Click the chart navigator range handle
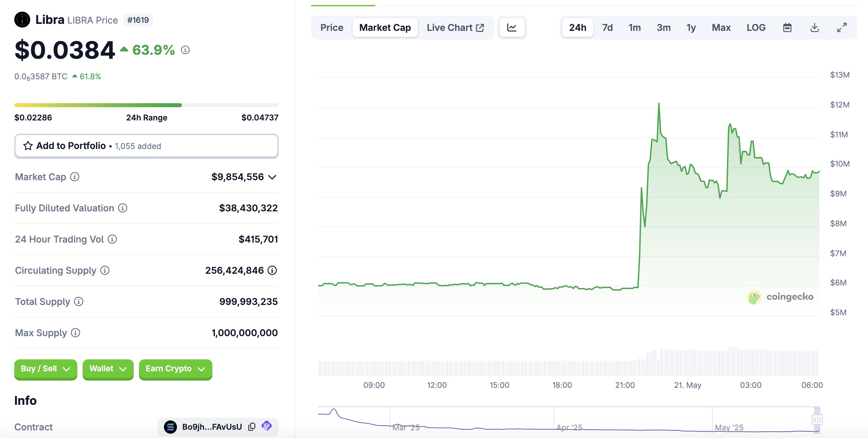The image size is (868, 438). click(817, 419)
